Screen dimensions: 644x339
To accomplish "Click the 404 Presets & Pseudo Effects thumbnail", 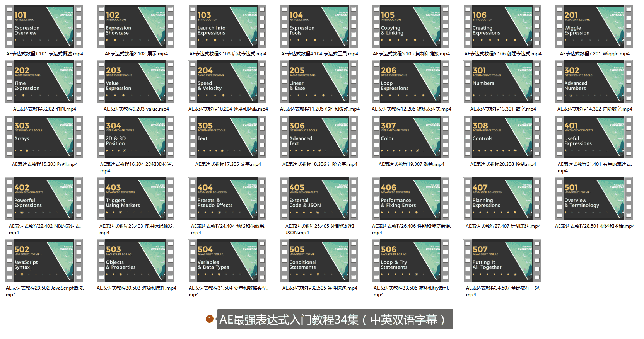I will coord(227,199).
